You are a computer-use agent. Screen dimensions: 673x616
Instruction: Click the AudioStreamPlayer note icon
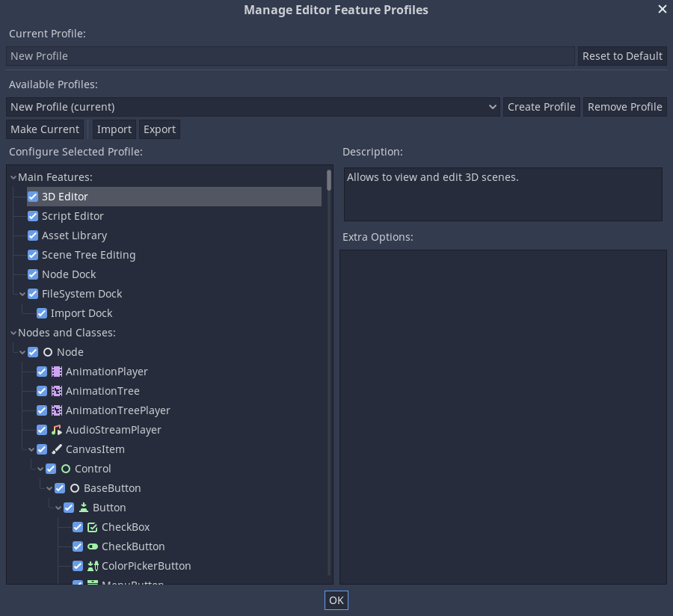[57, 429]
